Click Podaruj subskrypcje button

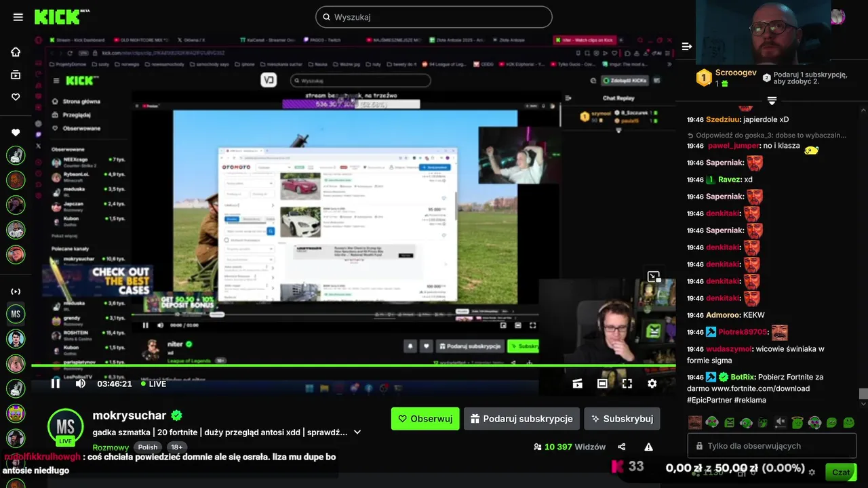522,419
